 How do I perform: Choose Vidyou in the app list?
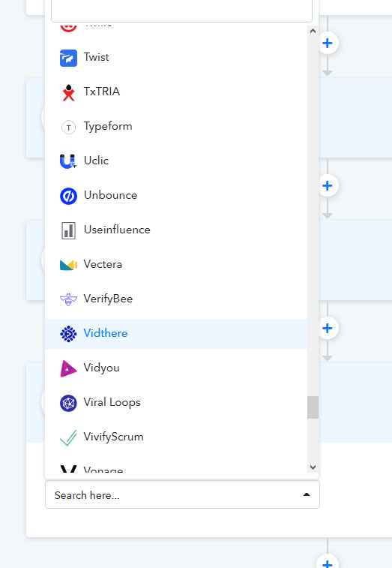[x=176, y=368]
